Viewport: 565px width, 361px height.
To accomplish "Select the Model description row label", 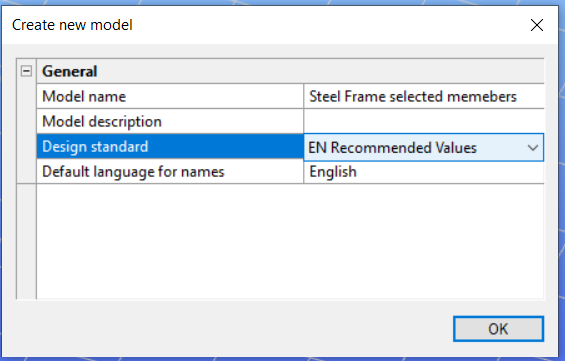I will click(170, 121).
